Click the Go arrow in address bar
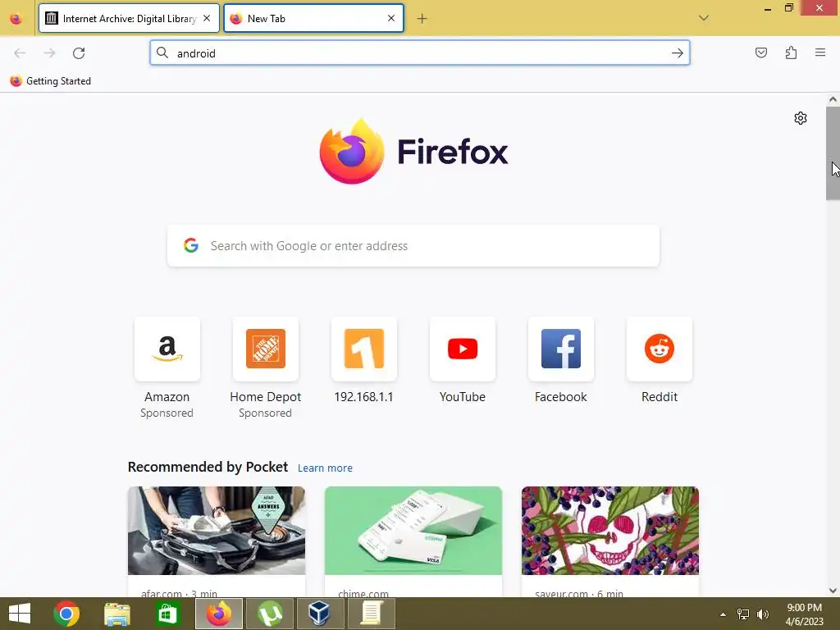This screenshot has width=840, height=630. click(x=677, y=53)
